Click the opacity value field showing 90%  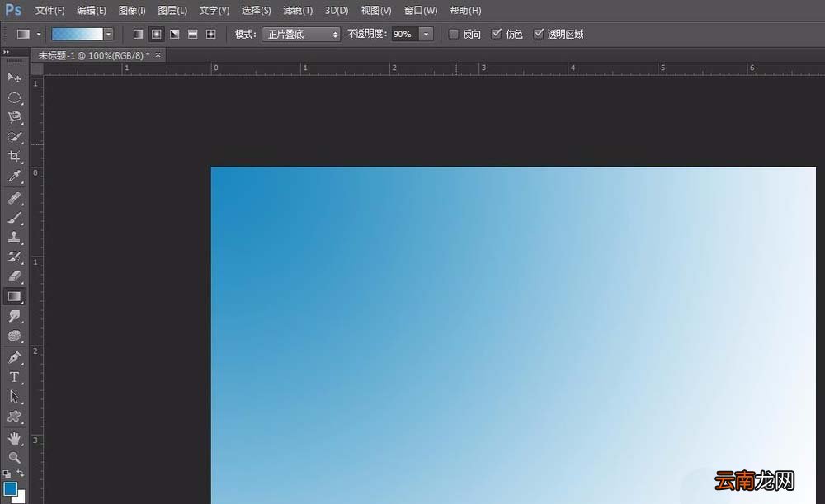[405, 34]
